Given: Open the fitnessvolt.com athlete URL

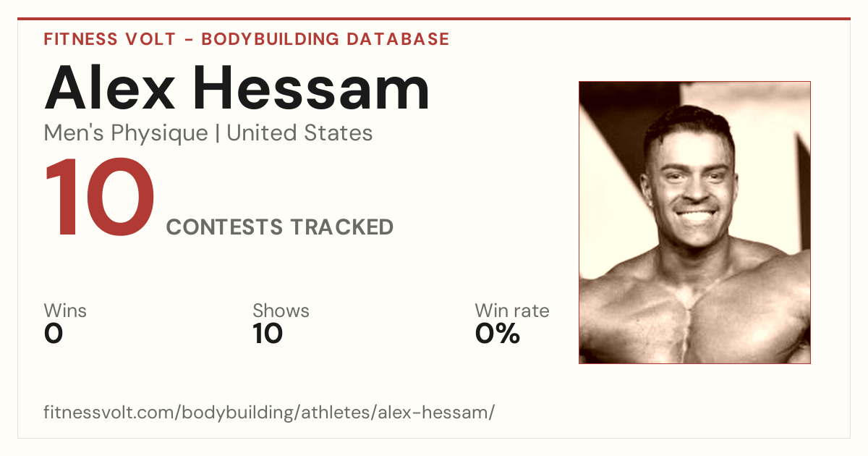Looking at the screenshot, I should [269, 413].
